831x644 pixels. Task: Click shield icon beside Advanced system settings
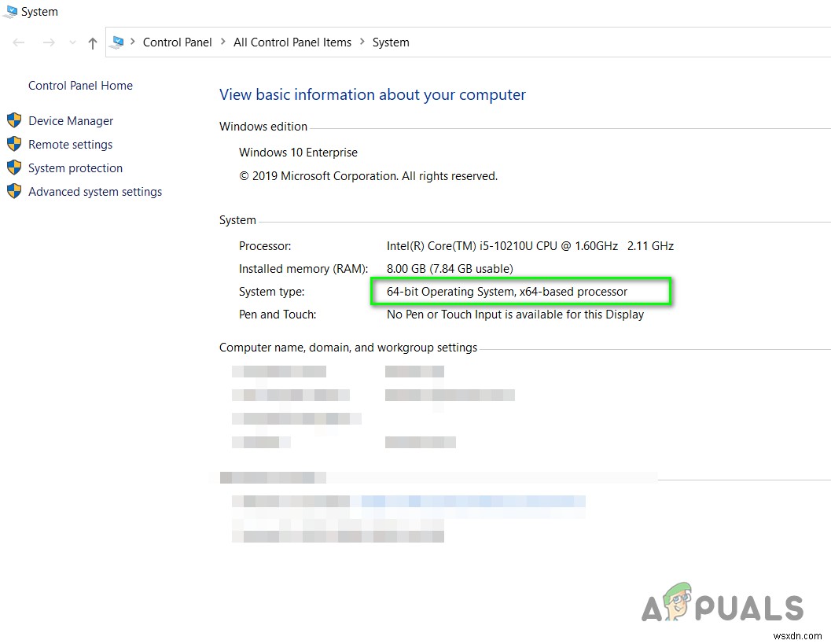tap(14, 191)
